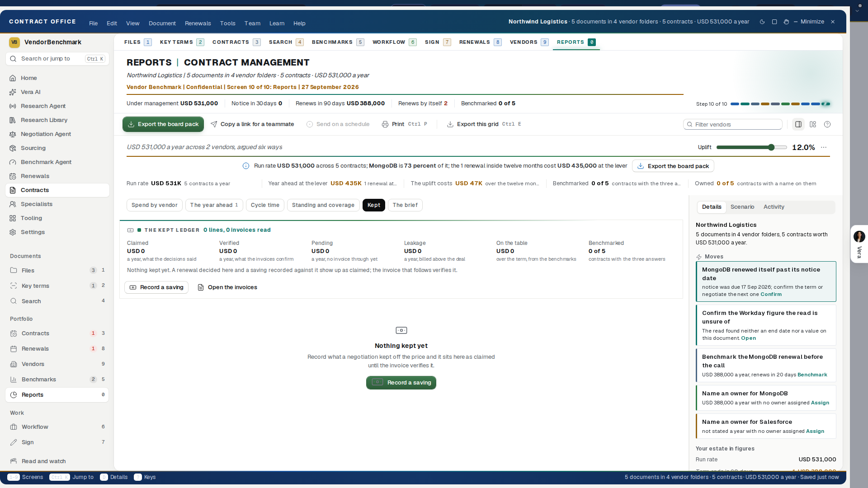Click the first step progress pill
This screenshot has width=868, height=488.
tap(735, 104)
